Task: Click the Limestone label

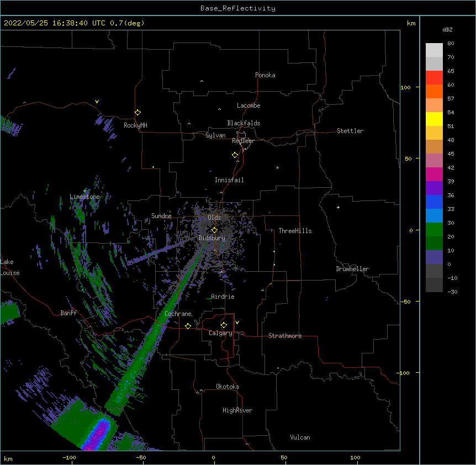Action: [x=84, y=197]
